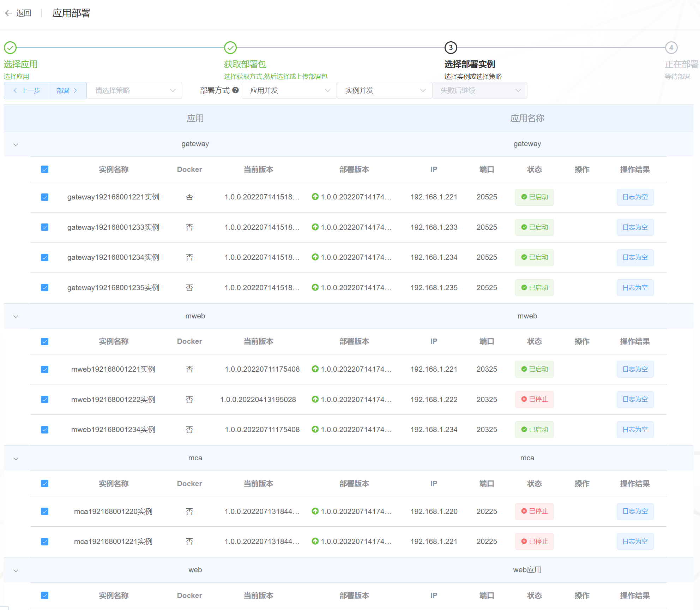Uncheck mweb192168001222实例 checkbox
This screenshot has width=700, height=610.
pyautogui.click(x=44, y=399)
